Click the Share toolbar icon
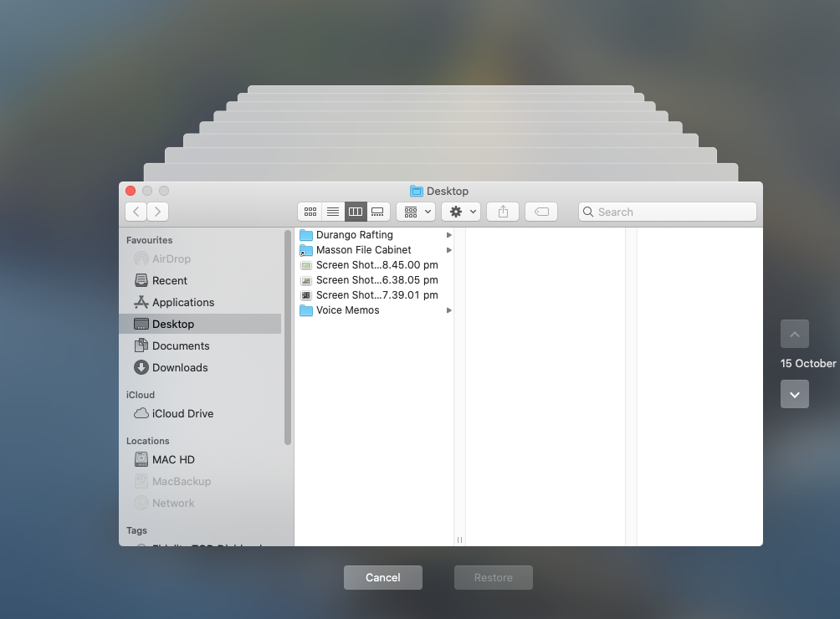The height and width of the screenshot is (619, 840). [503, 212]
